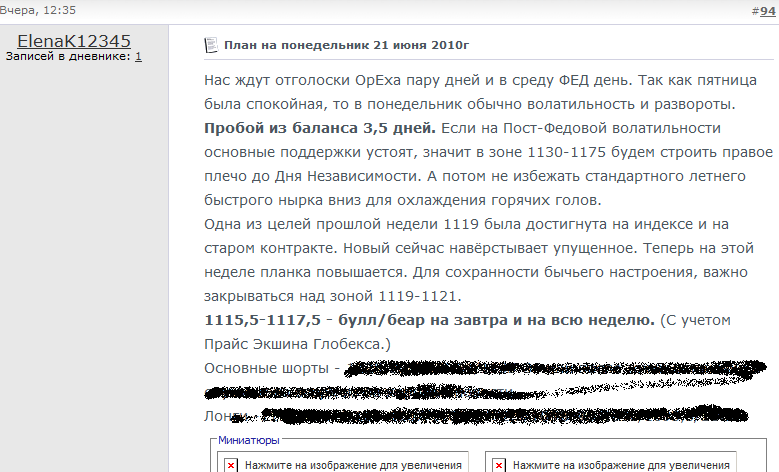This screenshot has height=472, width=779.
Task: Click the Записей в дневнике label
Action: 68,57
